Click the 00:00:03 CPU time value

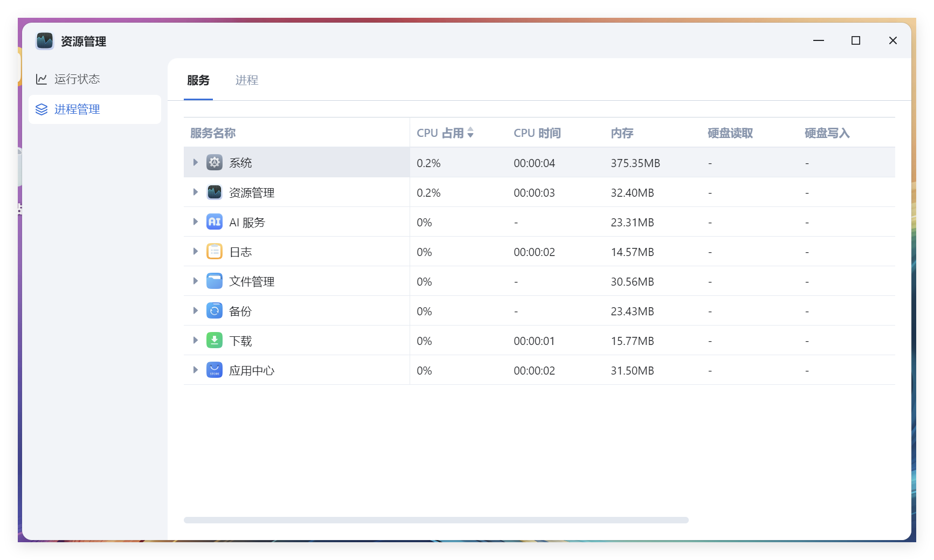click(x=534, y=192)
